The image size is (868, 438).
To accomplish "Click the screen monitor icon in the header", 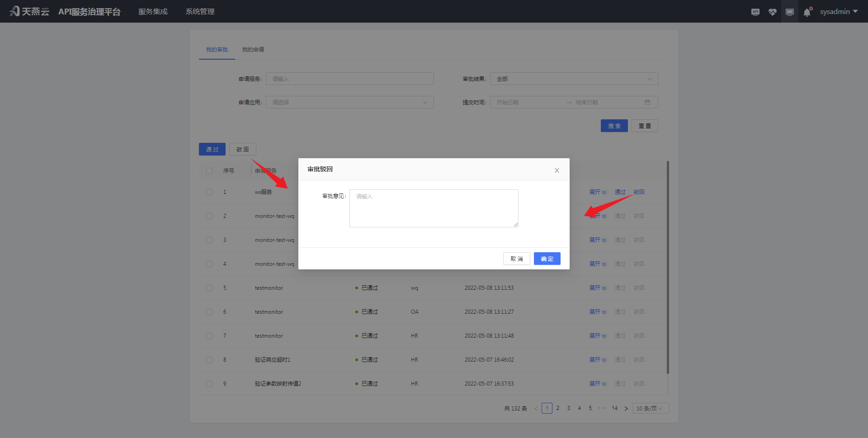I will click(789, 11).
